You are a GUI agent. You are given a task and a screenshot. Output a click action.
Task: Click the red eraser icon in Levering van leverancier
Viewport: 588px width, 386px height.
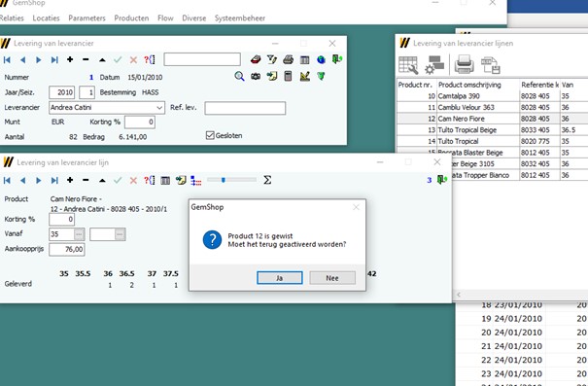coord(256,59)
